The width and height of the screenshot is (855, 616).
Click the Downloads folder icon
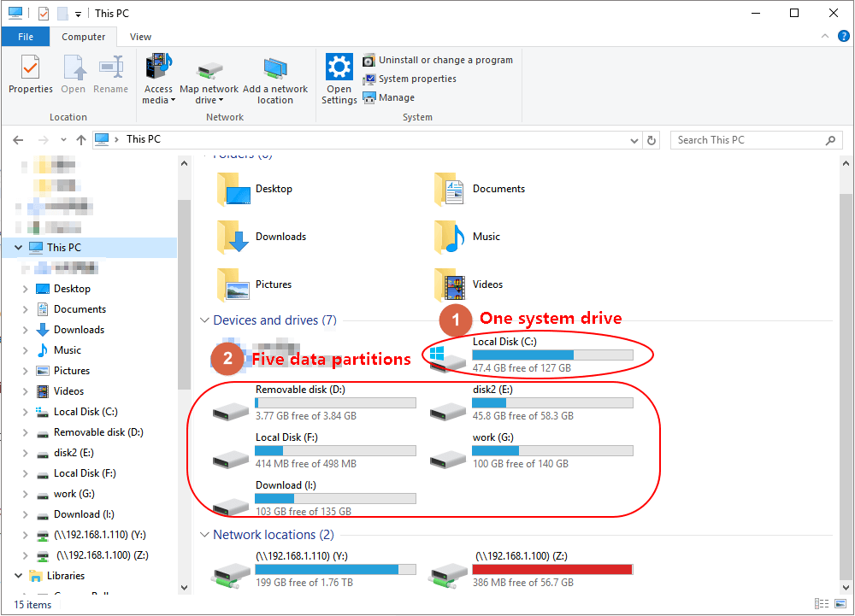[233, 237]
